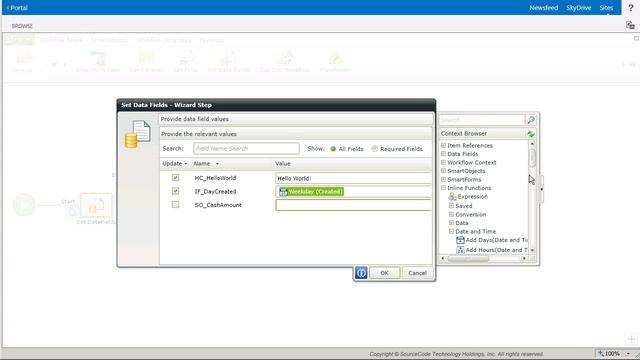Click the scroll up arrow in Context Browser
640x360 pixels.
tap(532, 144)
